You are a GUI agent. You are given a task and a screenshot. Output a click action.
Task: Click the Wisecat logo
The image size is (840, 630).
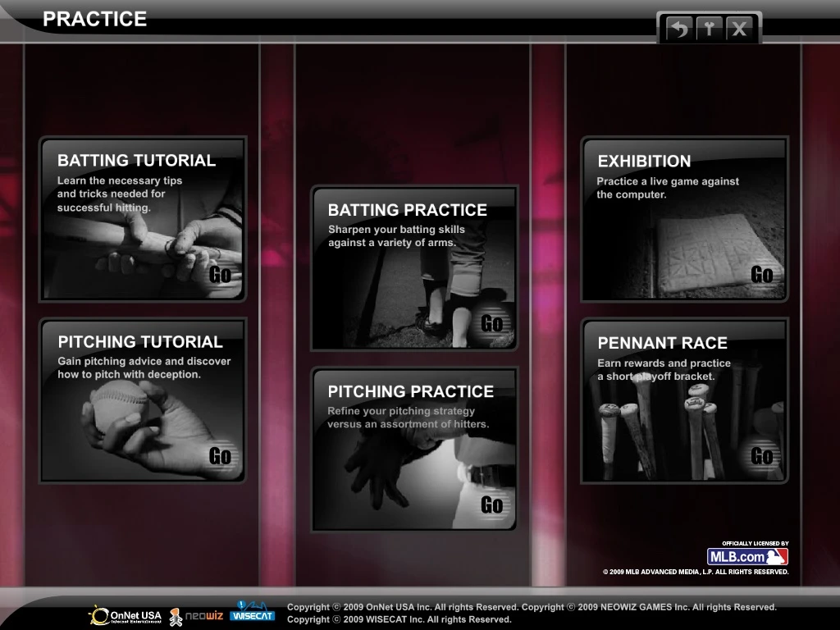(252, 612)
